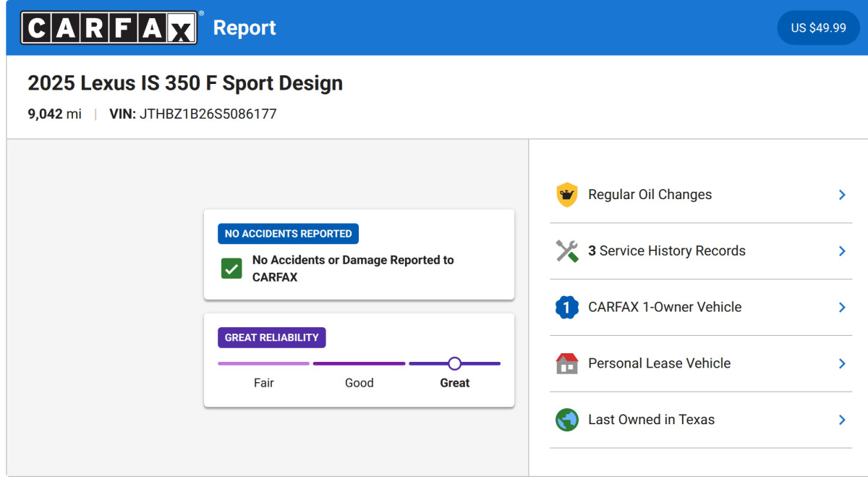Click the Report header text
868x477 pixels.
tap(244, 28)
